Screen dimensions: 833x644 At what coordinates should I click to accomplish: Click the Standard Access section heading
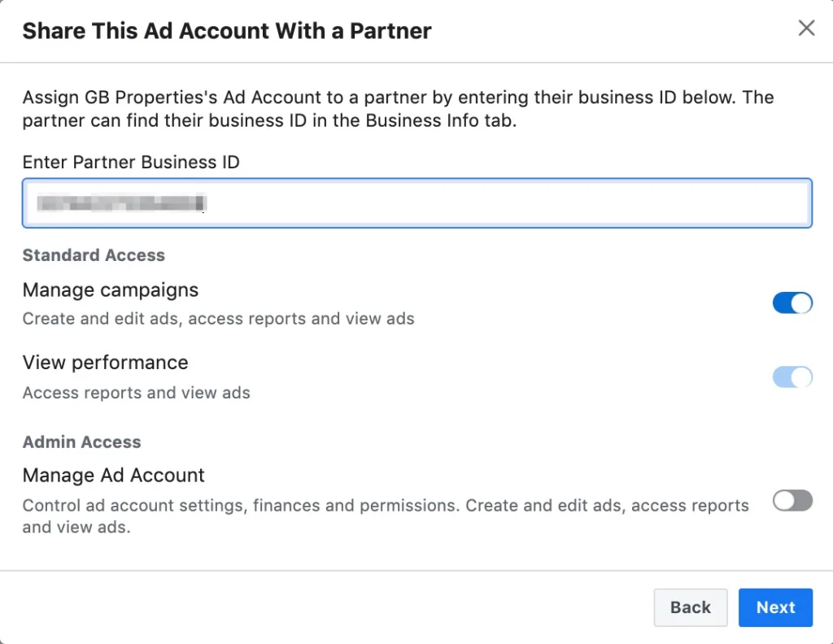(x=94, y=255)
